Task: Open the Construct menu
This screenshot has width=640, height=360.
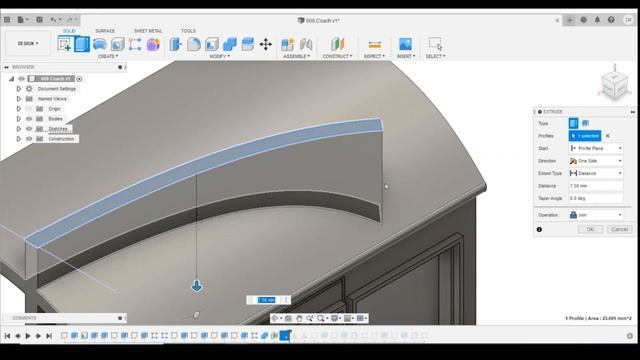Action: tap(337, 56)
